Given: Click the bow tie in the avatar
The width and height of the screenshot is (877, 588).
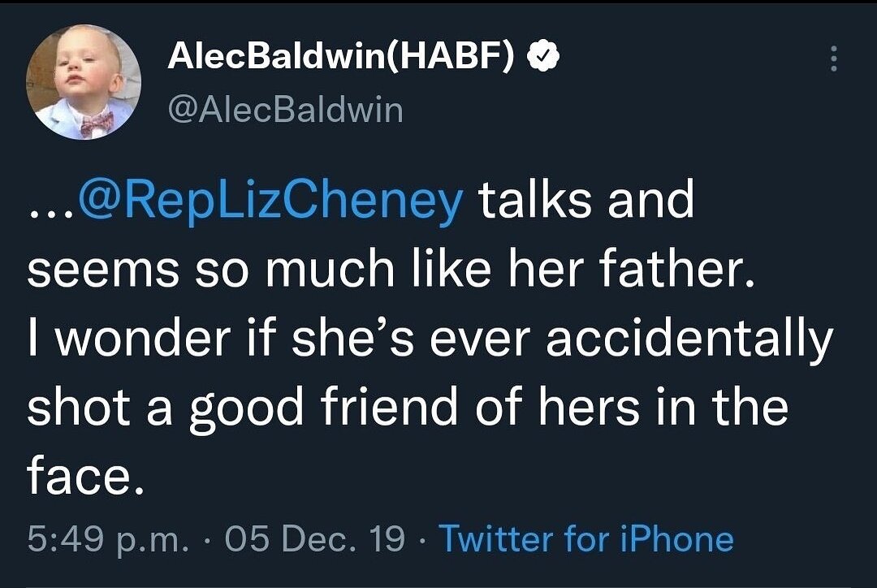Looking at the screenshot, I should tap(97, 122).
